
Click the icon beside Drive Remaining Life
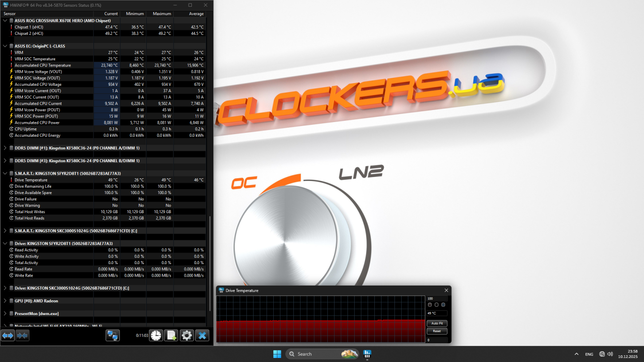click(x=11, y=186)
